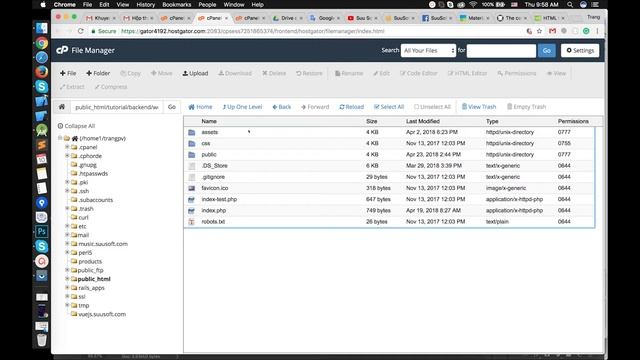Open the People menu in menu bar
The height and width of the screenshot is (360, 640).
tap(207, 4)
